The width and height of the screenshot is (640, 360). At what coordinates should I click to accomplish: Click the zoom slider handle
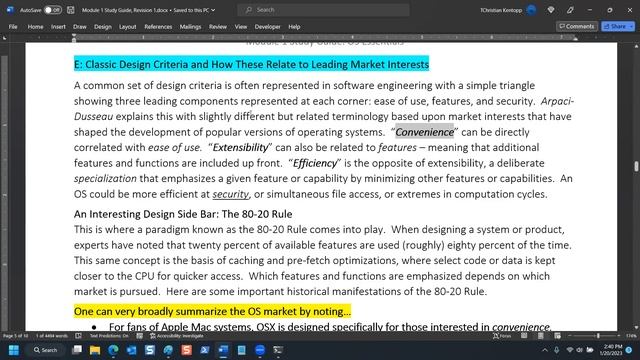[x=598, y=336]
